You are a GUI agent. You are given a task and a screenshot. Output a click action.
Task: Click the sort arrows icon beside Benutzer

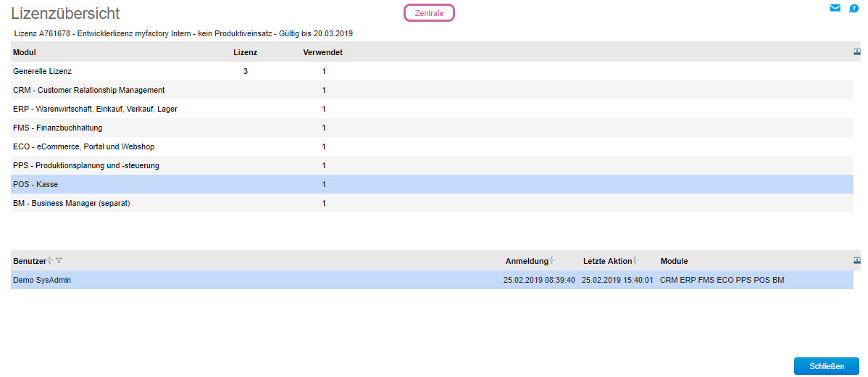[x=51, y=261]
